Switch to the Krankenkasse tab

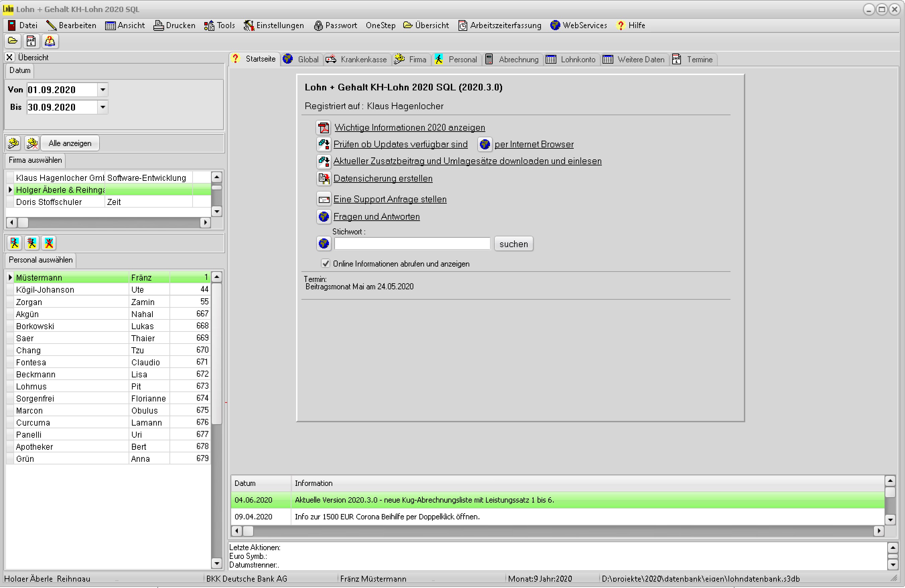click(x=357, y=59)
